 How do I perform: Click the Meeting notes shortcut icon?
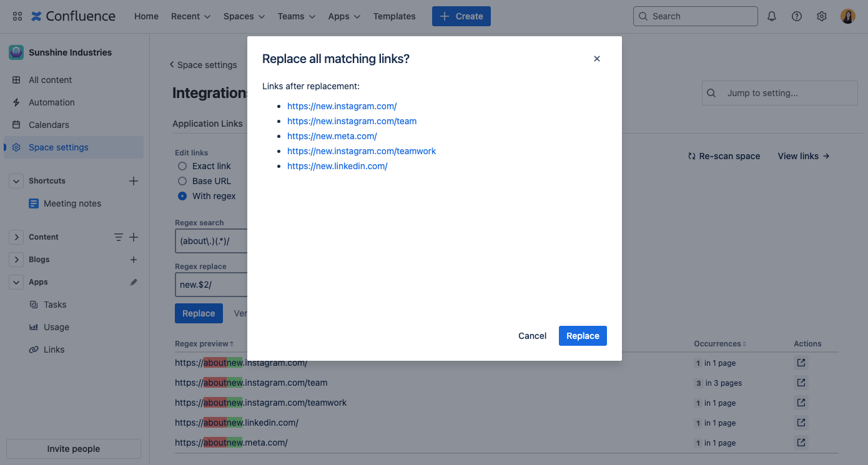click(x=34, y=203)
